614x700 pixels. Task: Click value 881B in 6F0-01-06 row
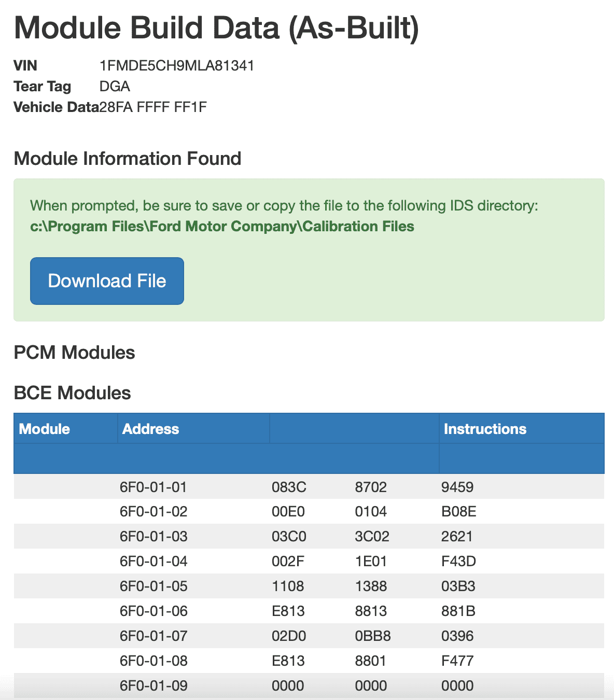[x=458, y=611]
